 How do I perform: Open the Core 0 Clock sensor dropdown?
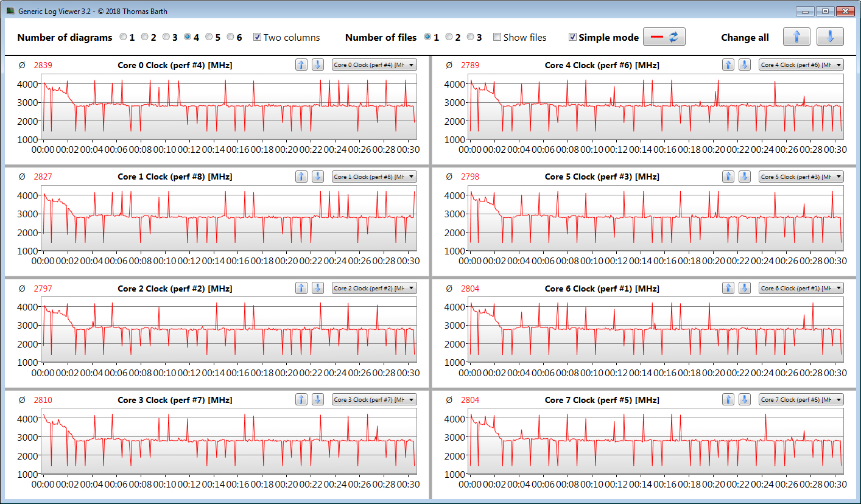[374, 65]
